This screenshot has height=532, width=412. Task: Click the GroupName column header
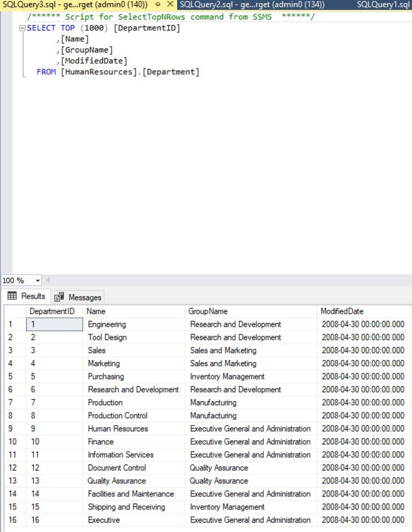point(251,311)
